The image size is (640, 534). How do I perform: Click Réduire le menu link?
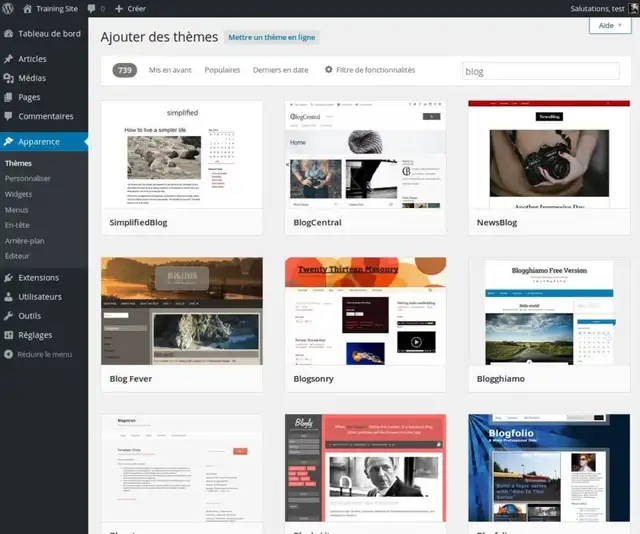click(x=44, y=354)
